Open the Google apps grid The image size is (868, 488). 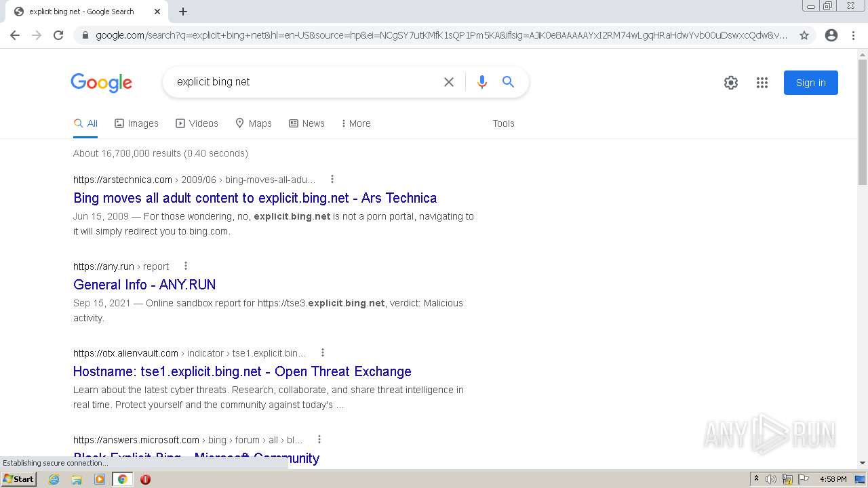click(762, 83)
